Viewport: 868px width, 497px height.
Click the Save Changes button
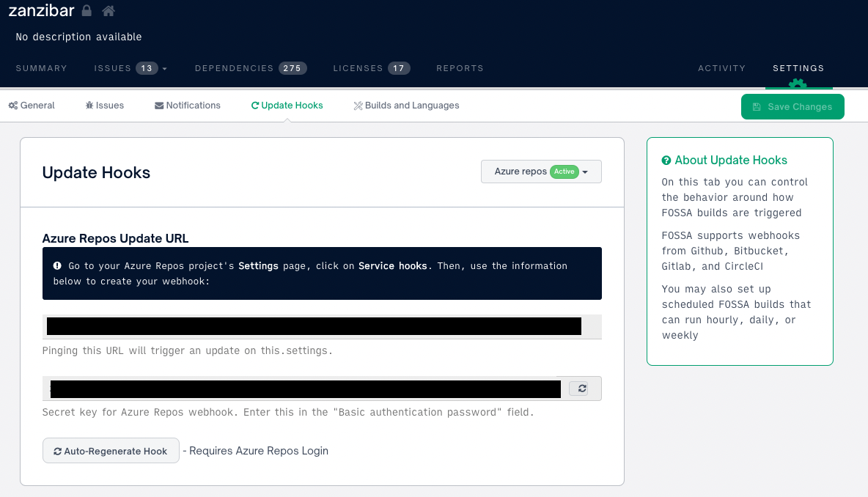click(792, 107)
